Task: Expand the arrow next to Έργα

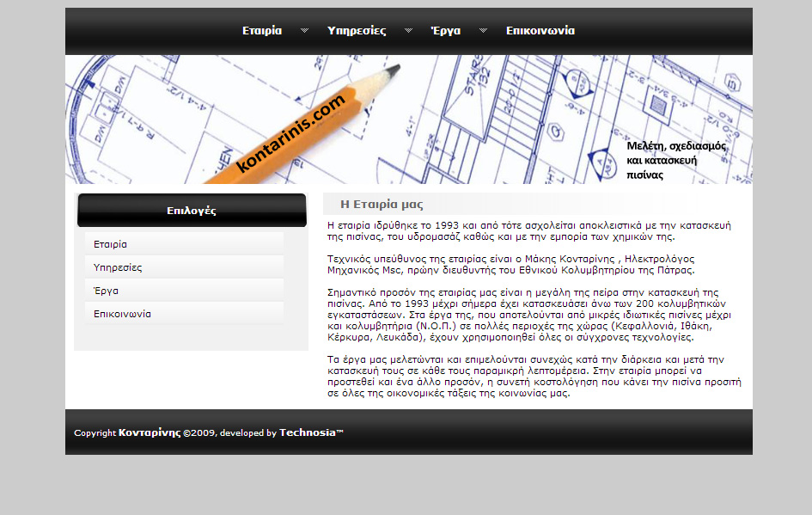Action: (483, 31)
